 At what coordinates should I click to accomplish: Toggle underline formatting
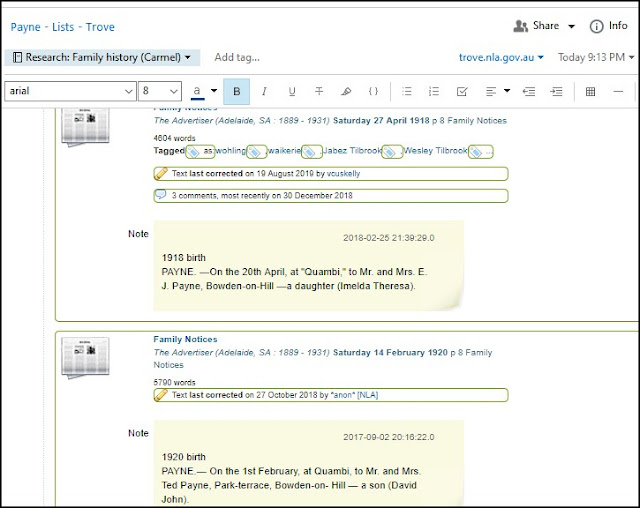(292, 91)
